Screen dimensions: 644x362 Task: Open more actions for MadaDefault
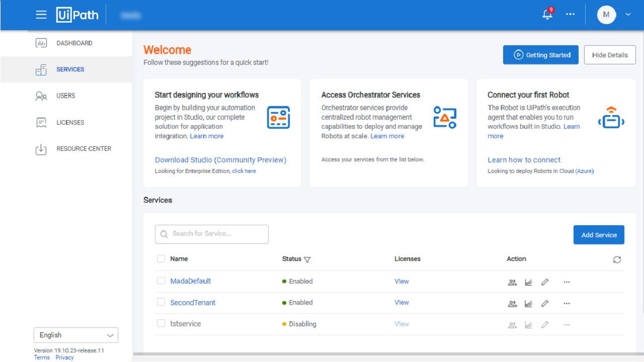[567, 283]
